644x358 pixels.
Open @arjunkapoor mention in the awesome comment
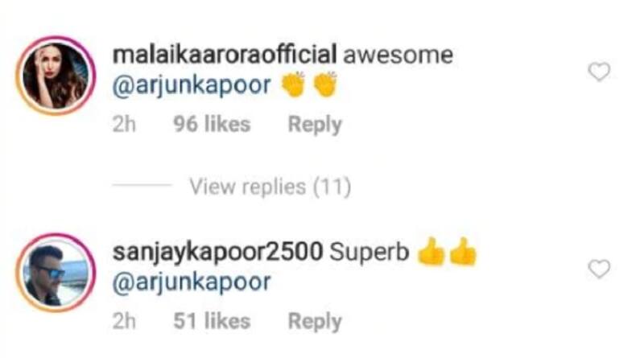tap(192, 86)
